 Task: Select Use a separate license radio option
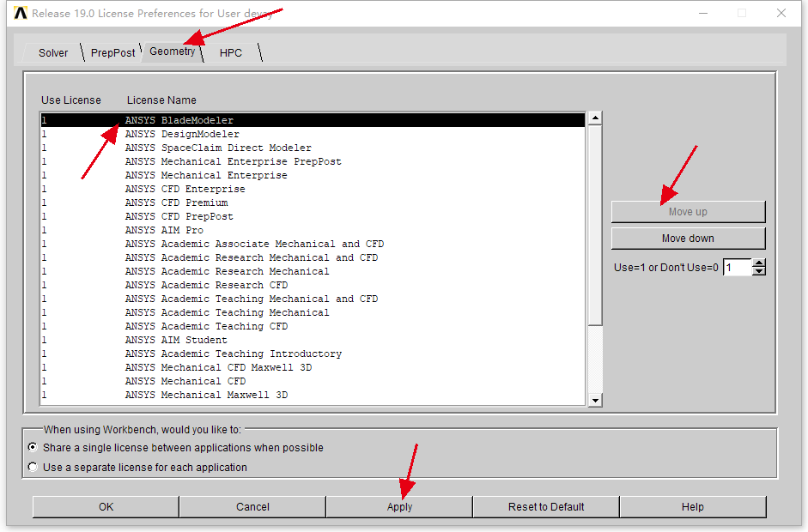pos(33,468)
